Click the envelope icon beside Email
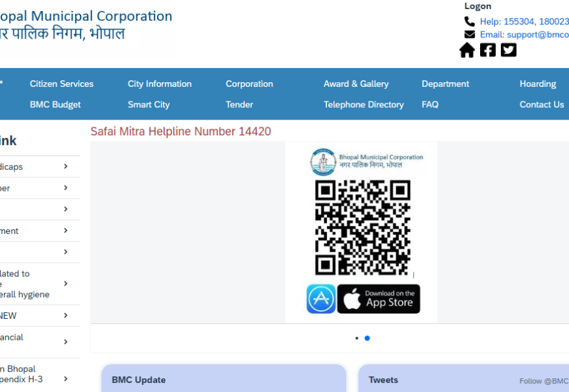The width and height of the screenshot is (569, 392). coord(470,35)
